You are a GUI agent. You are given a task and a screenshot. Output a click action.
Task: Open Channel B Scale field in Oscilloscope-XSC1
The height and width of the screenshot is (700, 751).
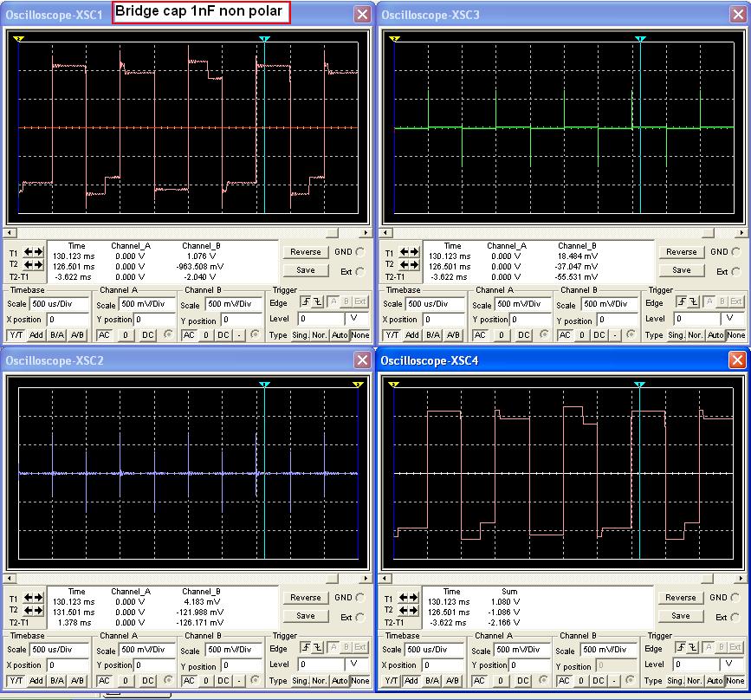point(234,304)
